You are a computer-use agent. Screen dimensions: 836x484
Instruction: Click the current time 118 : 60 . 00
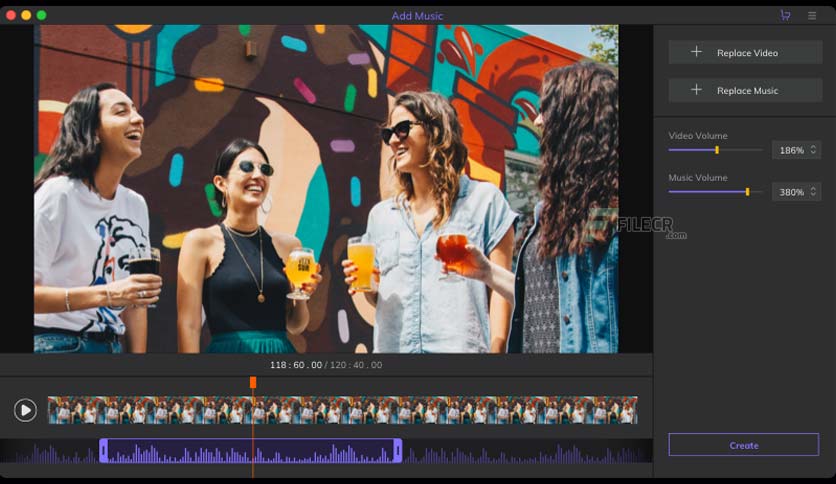296,365
